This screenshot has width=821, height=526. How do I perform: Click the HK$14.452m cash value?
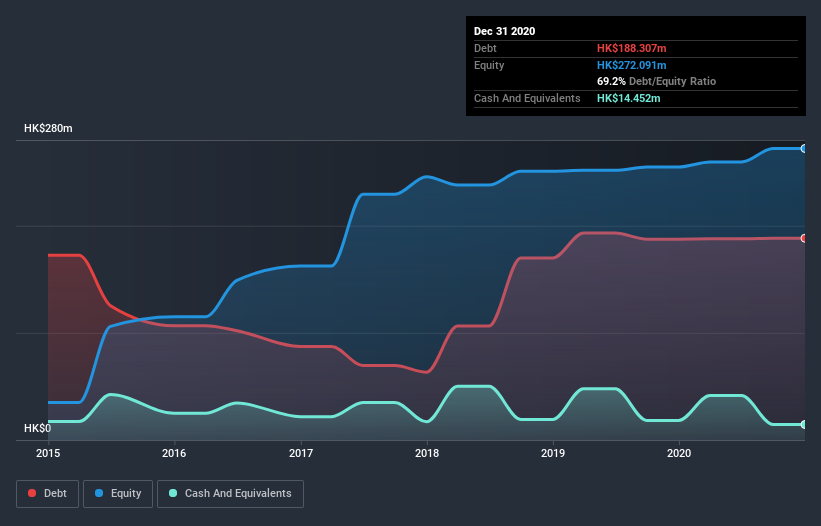pos(628,98)
